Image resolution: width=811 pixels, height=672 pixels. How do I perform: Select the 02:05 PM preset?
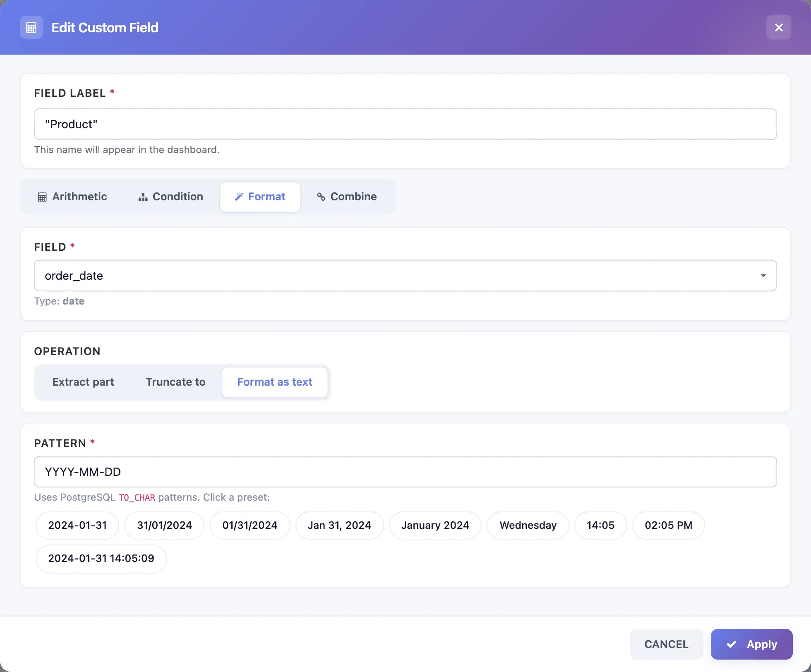[x=669, y=526]
